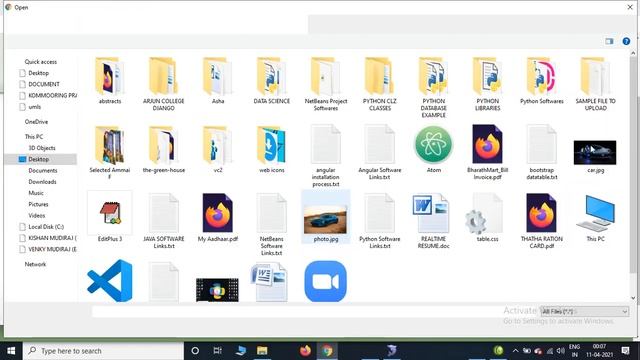Viewport: 640px width, 360px height.
Task: Select the table.css file
Action: [x=487, y=218]
